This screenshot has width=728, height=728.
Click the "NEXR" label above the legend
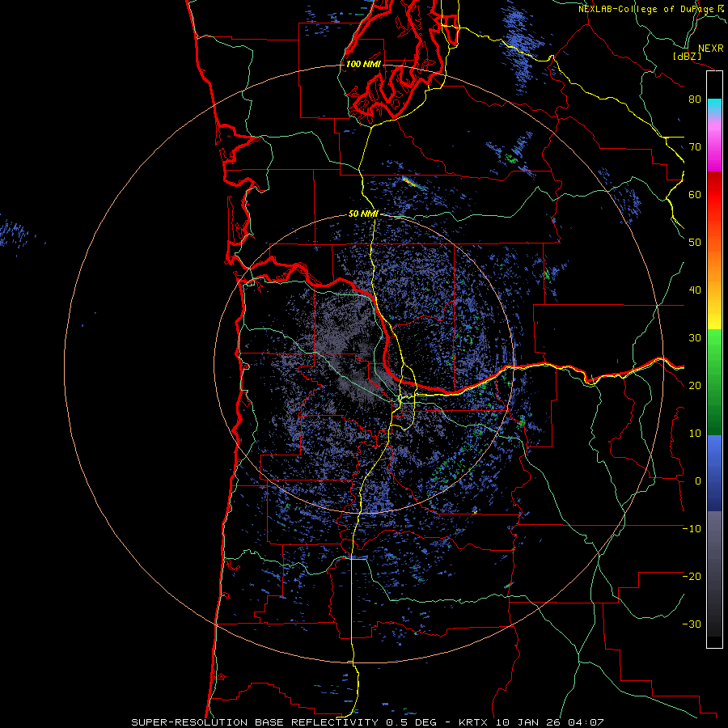(x=710, y=49)
